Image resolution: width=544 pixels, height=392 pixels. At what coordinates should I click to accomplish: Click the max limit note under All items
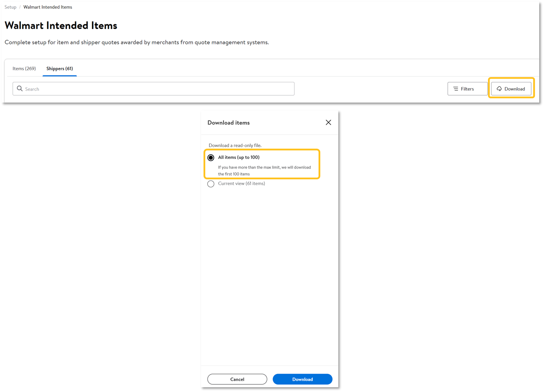(x=264, y=170)
